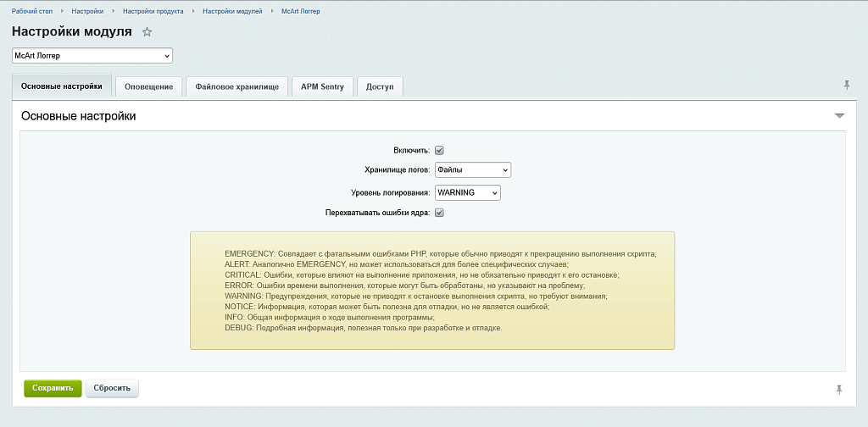868x427 pixels.
Task: Click the Сбросить button
Action: click(112, 388)
